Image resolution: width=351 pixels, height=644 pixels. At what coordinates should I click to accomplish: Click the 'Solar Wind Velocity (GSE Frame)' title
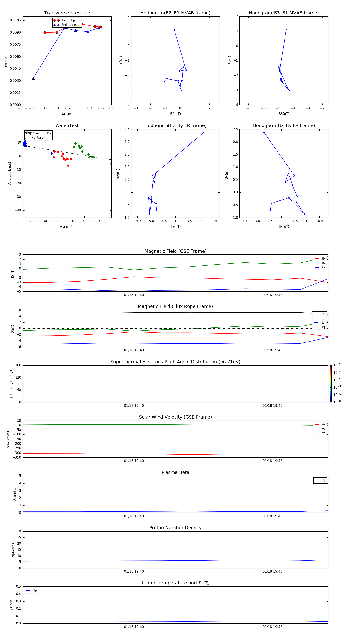[x=175, y=417]
